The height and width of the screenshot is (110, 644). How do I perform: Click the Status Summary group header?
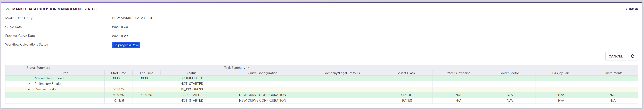coord(38,68)
